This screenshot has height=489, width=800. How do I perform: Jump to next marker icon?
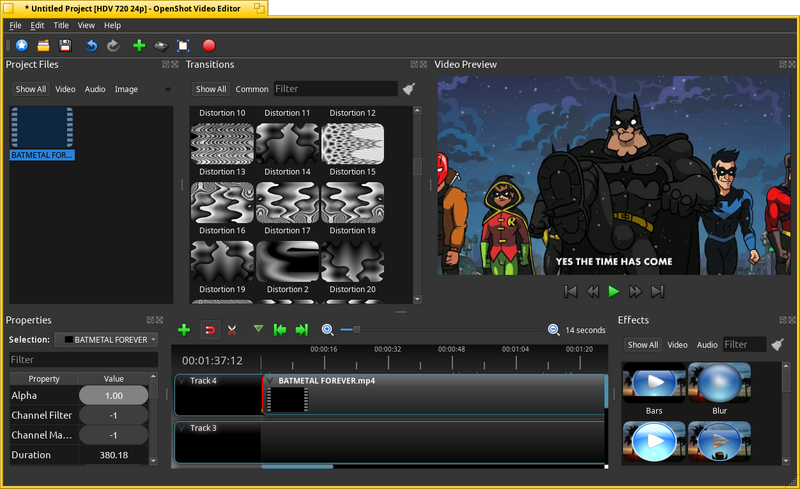[302, 330]
